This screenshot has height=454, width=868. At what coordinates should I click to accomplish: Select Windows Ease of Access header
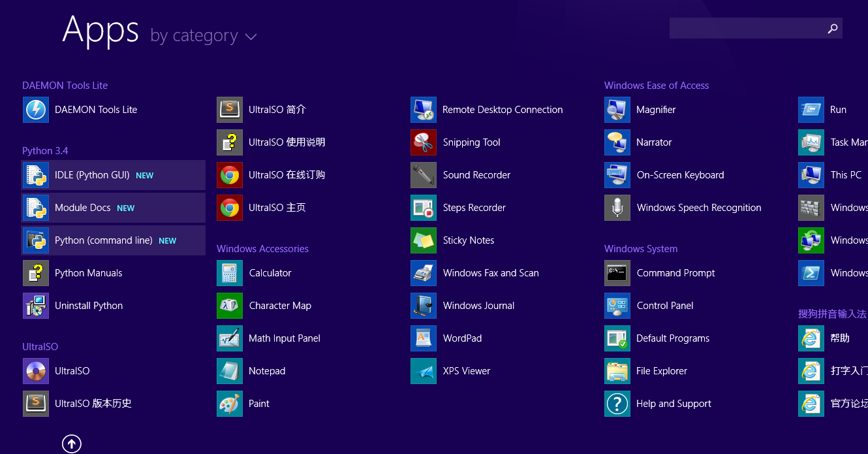coord(657,86)
